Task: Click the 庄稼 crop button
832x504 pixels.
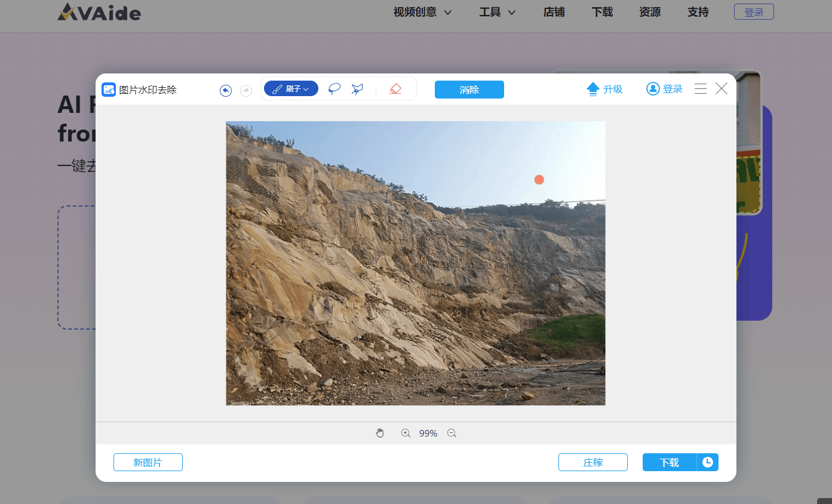Action: 592,462
